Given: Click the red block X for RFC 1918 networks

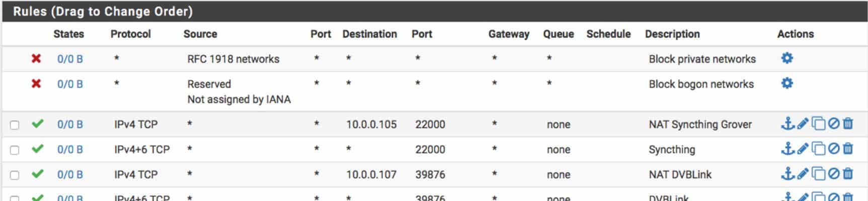Looking at the screenshot, I should click(x=36, y=58).
